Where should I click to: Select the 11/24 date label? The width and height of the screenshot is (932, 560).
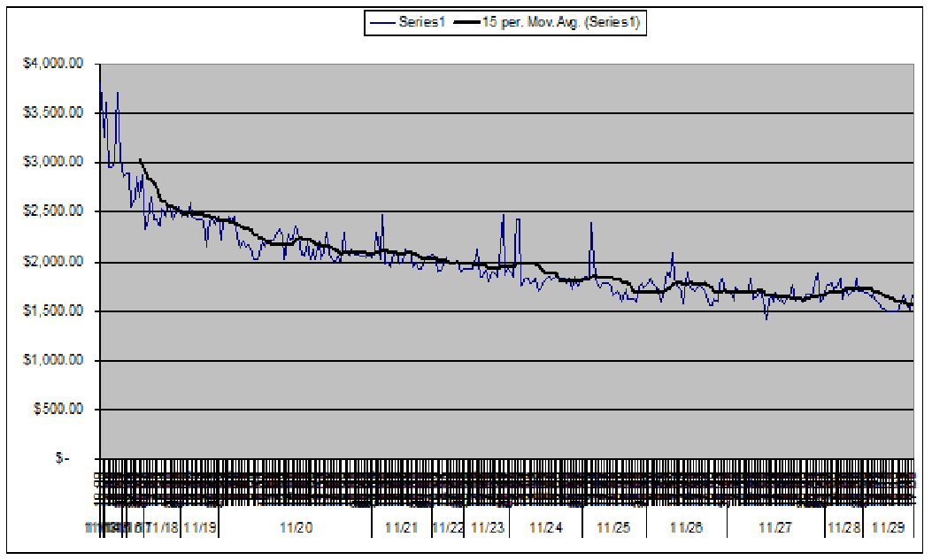tap(545, 527)
